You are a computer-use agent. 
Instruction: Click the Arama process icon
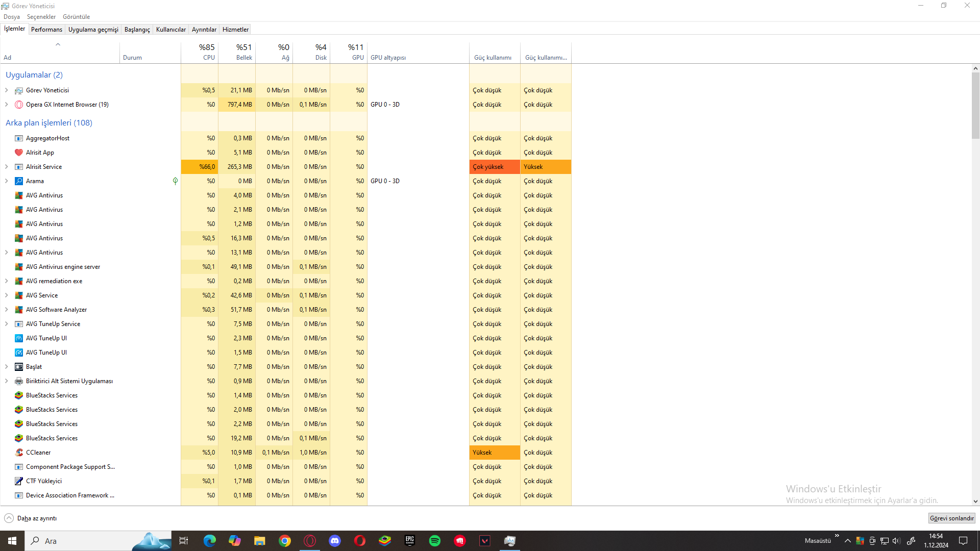tap(19, 181)
